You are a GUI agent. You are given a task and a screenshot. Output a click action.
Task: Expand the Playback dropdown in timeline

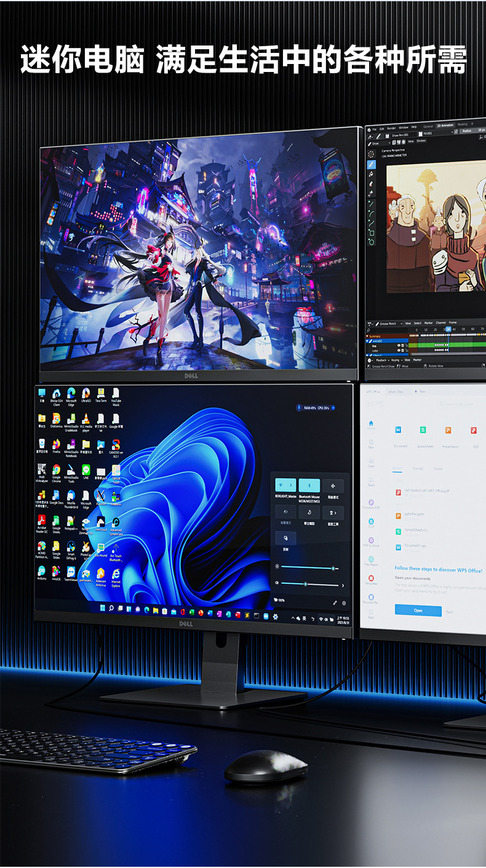(381, 360)
